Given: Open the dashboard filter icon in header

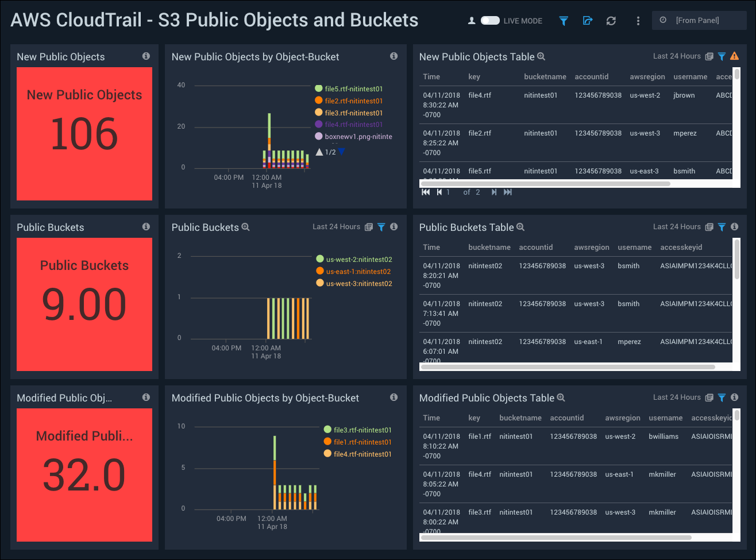Looking at the screenshot, I should [x=564, y=21].
